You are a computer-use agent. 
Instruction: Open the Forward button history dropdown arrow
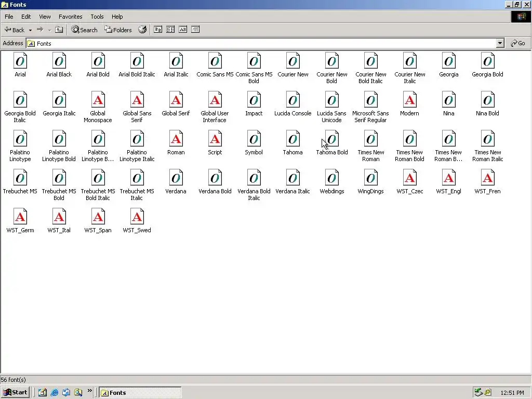click(x=49, y=30)
